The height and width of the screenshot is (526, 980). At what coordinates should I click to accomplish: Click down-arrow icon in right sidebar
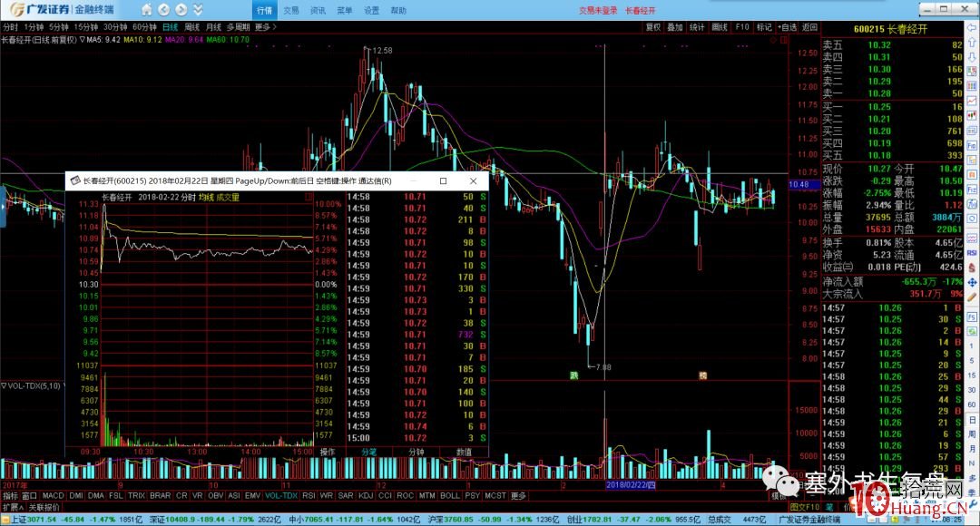pyautogui.click(x=972, y=56)
